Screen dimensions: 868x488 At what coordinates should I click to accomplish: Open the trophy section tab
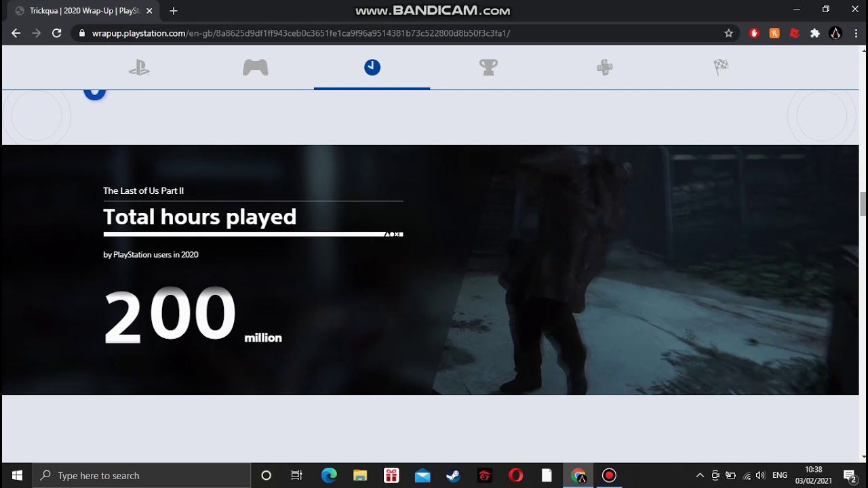point(488,67)
